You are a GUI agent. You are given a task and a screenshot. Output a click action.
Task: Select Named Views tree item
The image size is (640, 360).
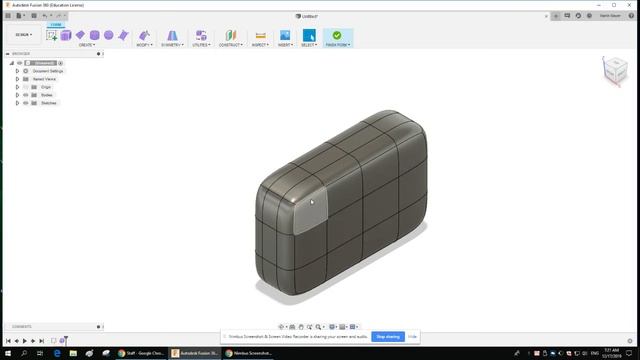44,79
